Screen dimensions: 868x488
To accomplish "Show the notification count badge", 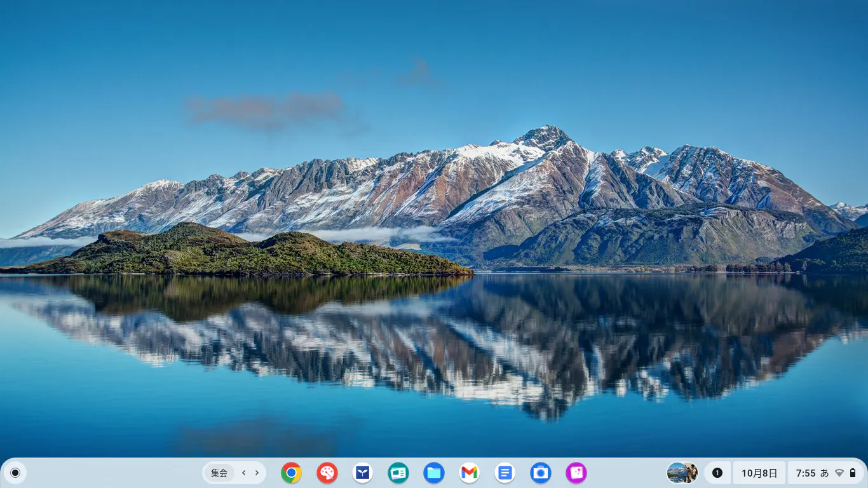I will (717, 473).
